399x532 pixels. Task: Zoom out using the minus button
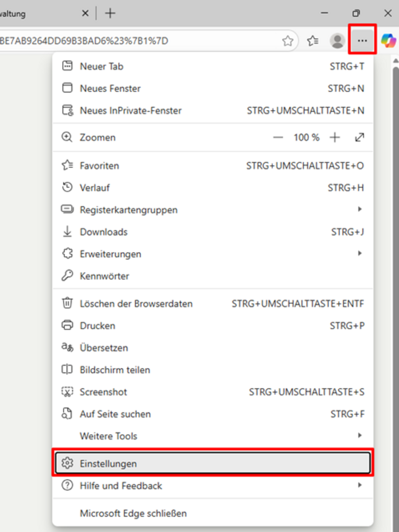(x=278, y=137)
